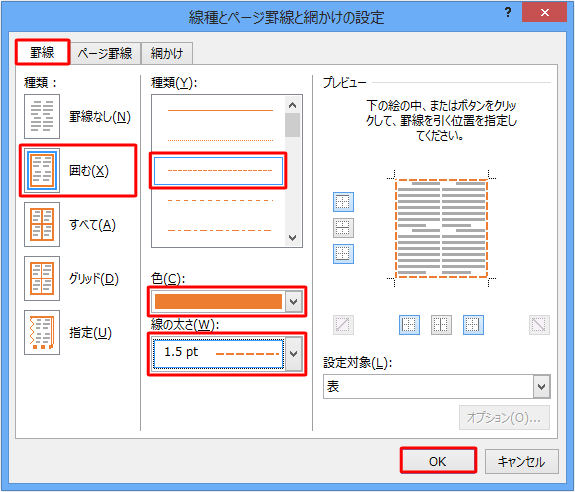Switch to the 網かけ shading tab
575x492 pixels.
(167, 54)
